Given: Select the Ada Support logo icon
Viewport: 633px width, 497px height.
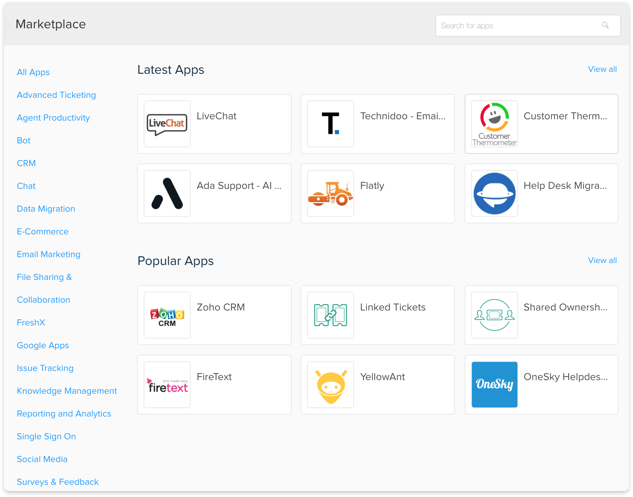Looking at the screenshot, I should pyautogui.click(x=167, y=193).
